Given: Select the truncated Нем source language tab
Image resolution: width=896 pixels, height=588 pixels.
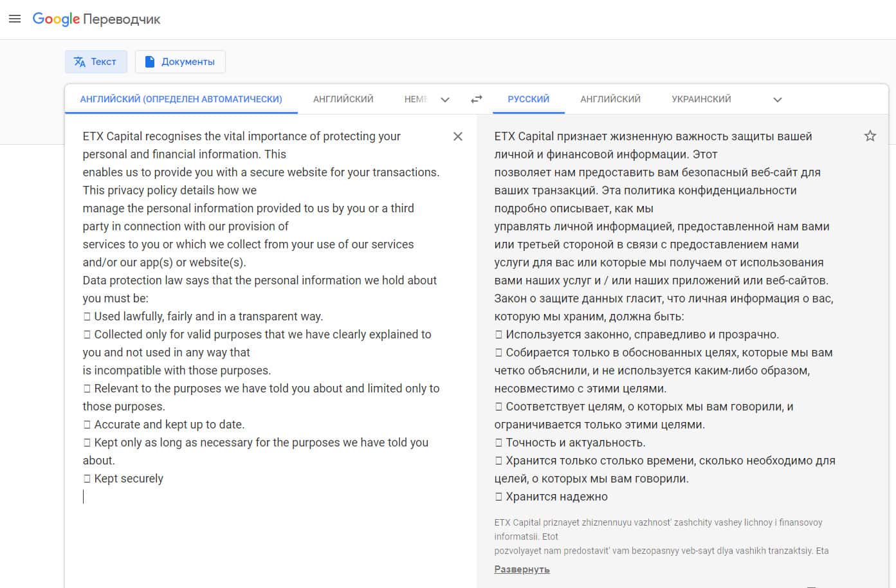Looking at the screenshot, I should [416, 99].
